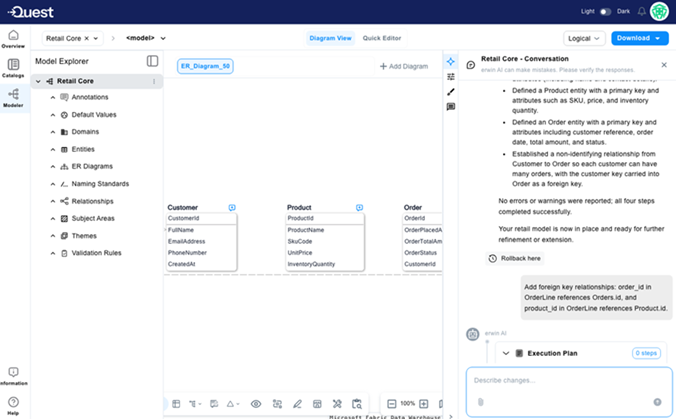The width and height of the screenshot is (676, 419).
Task: Switch to Quick Editor tab
Action: [x=382, y=38]
